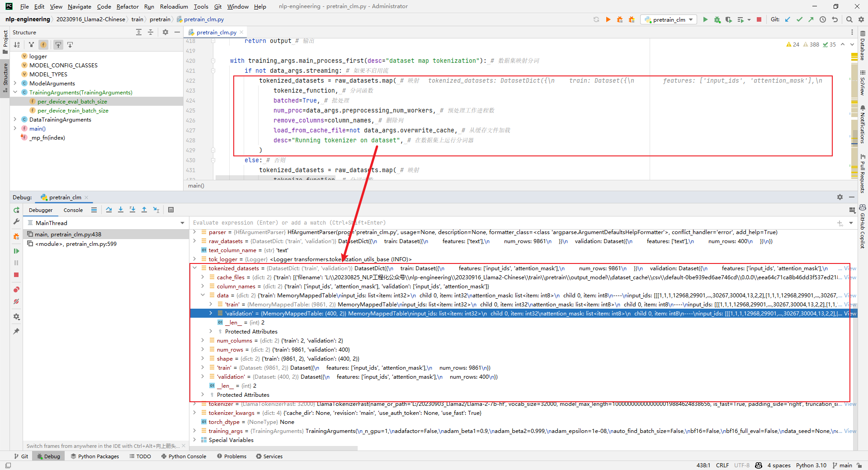Toggle Show Fields in the Structure toolbar

tap(43, 45)
